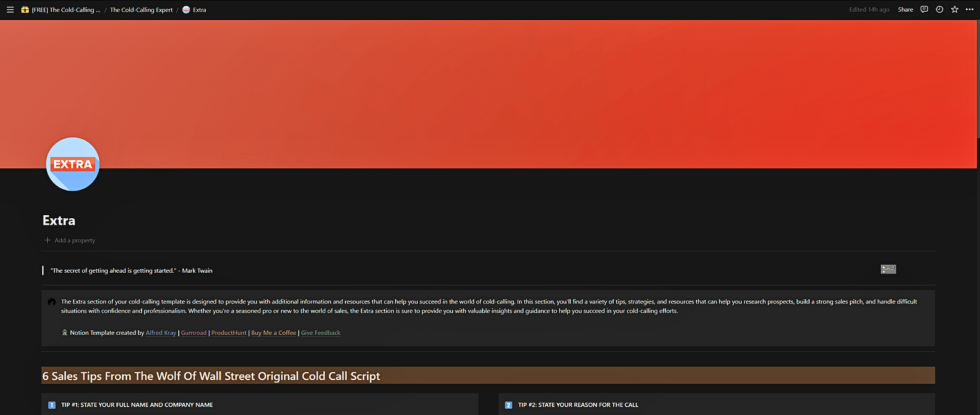
Task: Click the small image thumbnail beside the quote
Action: [x=888, y=269]
